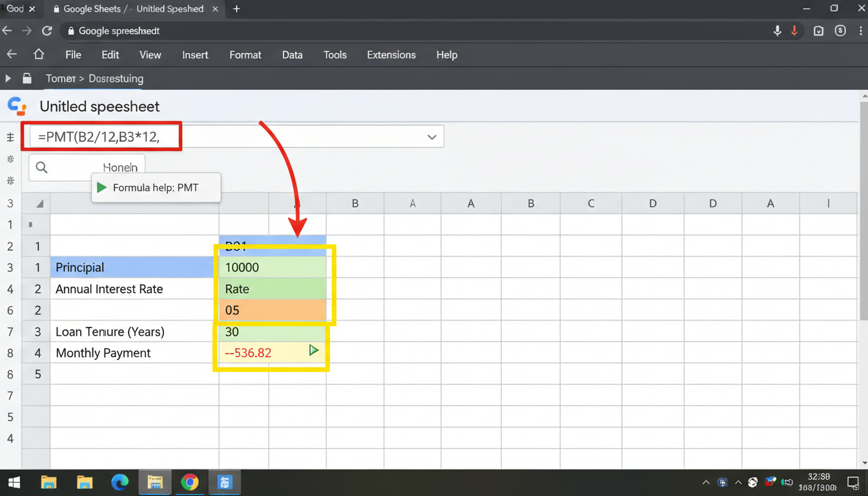Click the Formula help PMT play icon

[x=102, y=187]
